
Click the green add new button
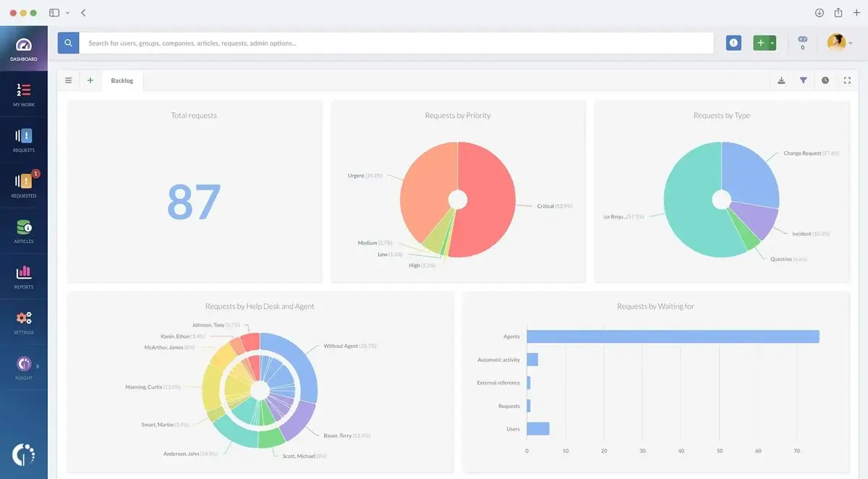coord(761,43)
